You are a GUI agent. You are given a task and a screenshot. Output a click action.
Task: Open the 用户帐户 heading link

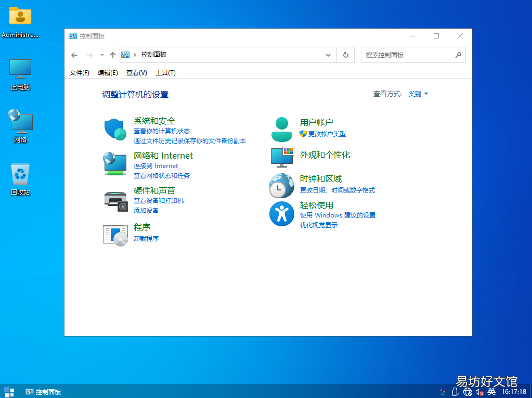click(x=316, y=122)
